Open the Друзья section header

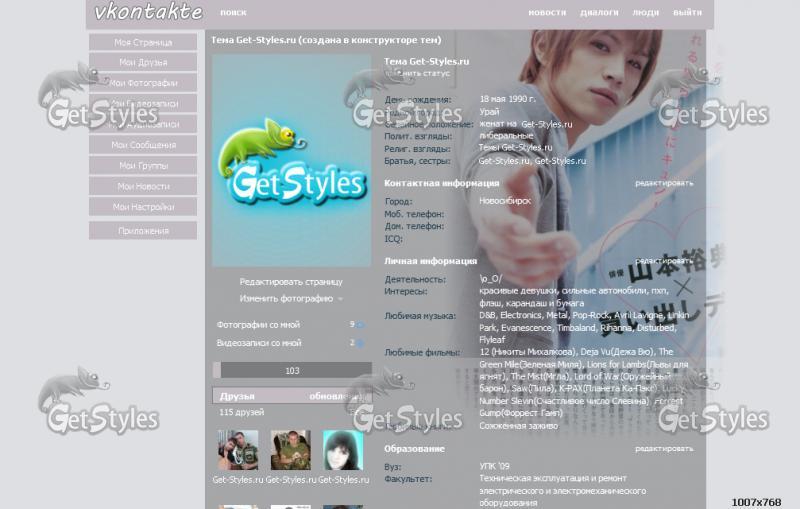point(237,396)
